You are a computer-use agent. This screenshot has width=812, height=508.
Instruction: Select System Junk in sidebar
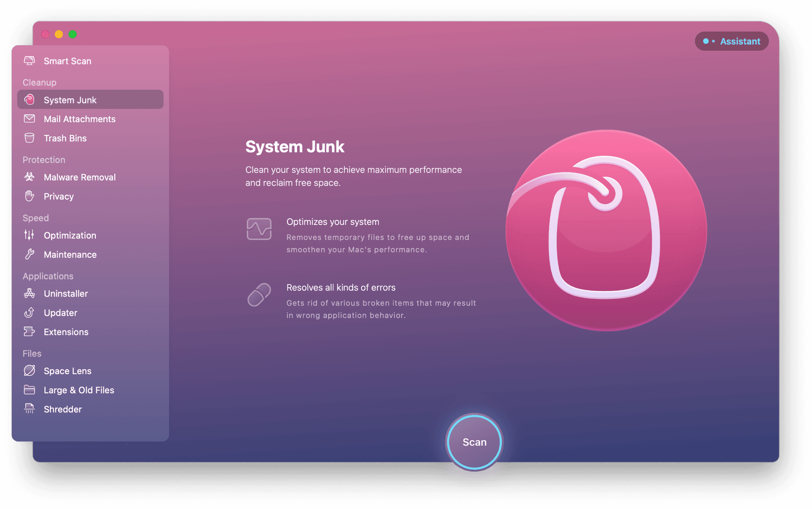pos(70,100)
